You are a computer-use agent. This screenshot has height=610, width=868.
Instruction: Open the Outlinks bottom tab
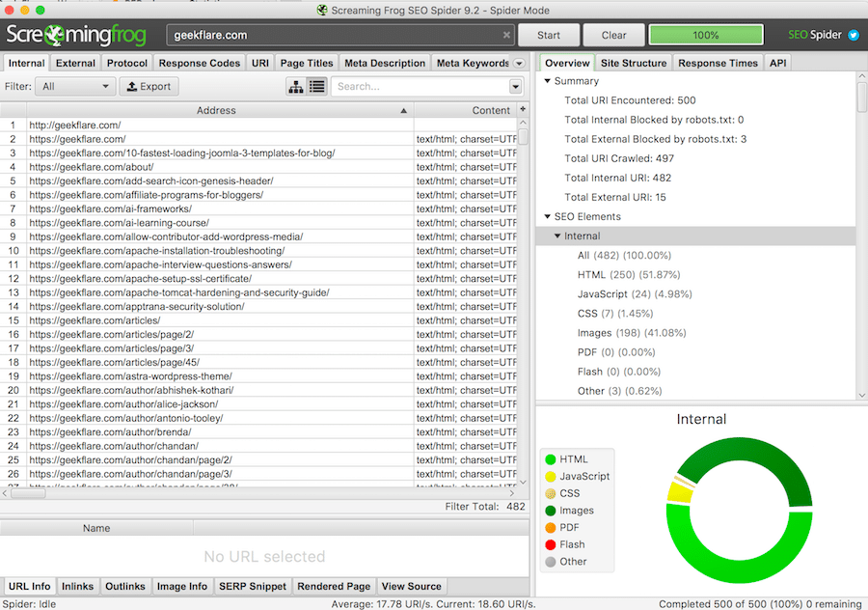click(x=125, y=586)
